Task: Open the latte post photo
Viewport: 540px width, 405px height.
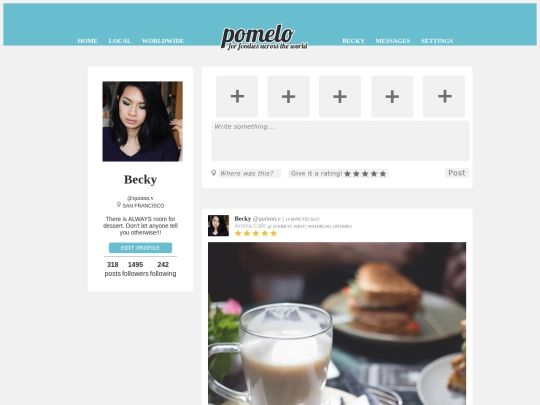Action: click(x=337, y=323)
